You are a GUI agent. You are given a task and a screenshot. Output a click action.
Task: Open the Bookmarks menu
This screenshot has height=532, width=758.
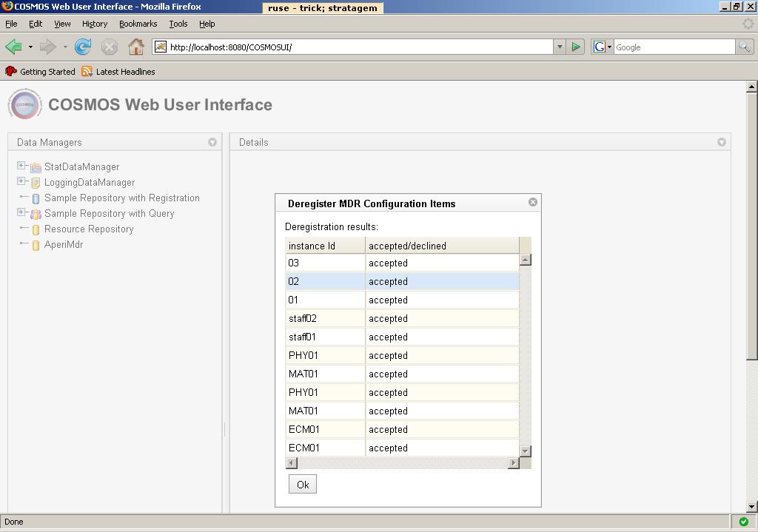point(138,24)
